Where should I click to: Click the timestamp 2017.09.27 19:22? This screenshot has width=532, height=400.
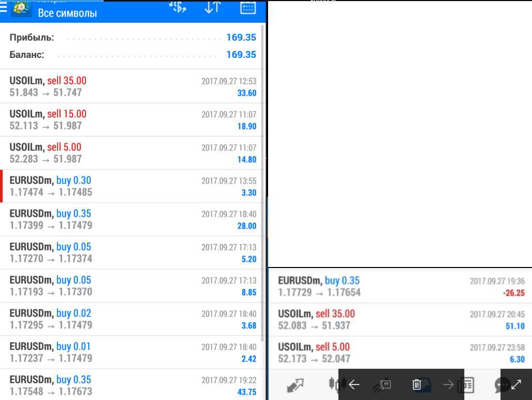[229, 380]
